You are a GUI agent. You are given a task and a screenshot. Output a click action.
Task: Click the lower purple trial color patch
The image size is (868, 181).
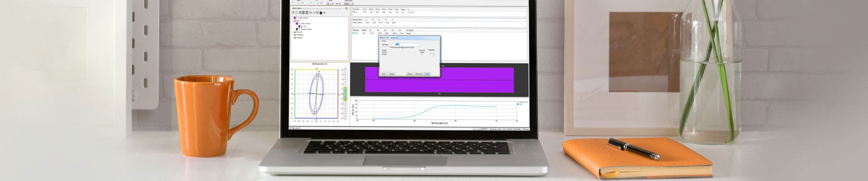coord(439,86)
